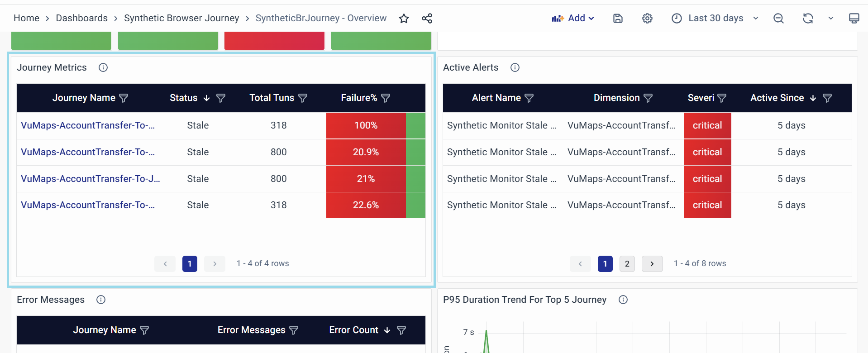Click the red 100% failure cell
The height and width of the screenshot is (353, 868).
coord(366,126)
